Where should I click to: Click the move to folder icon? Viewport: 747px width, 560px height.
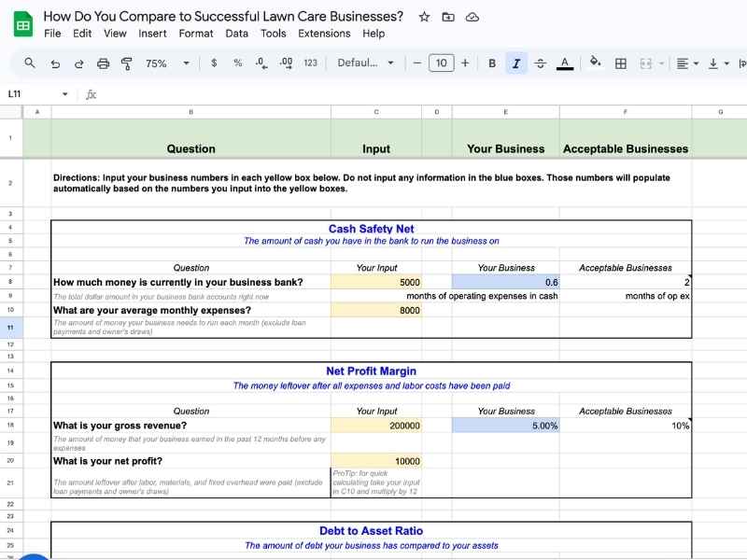(448, 17)
